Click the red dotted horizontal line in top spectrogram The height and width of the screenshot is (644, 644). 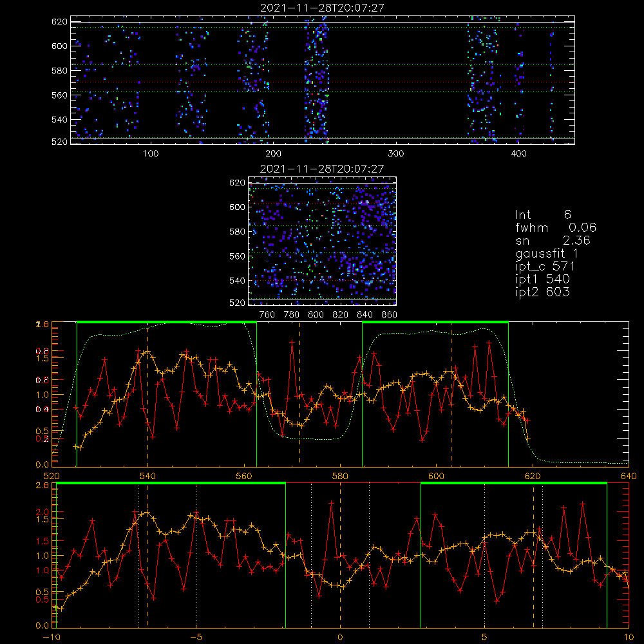pyautogui.click(x=323, y=82)
